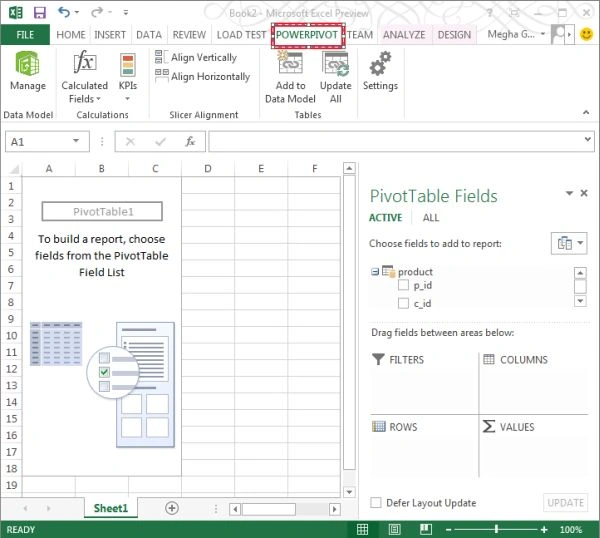600x538 pixels.
Task: Click Add to Data Model
Action: [290, 78]
